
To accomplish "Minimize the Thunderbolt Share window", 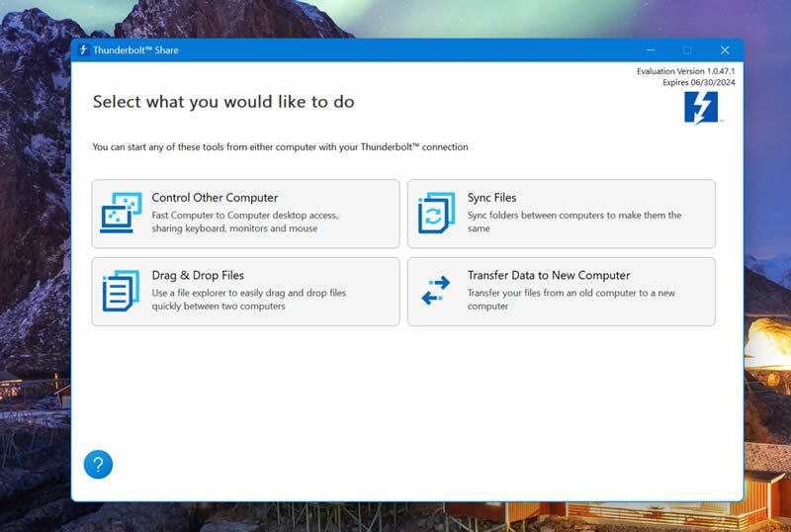I will pos(651,50).
